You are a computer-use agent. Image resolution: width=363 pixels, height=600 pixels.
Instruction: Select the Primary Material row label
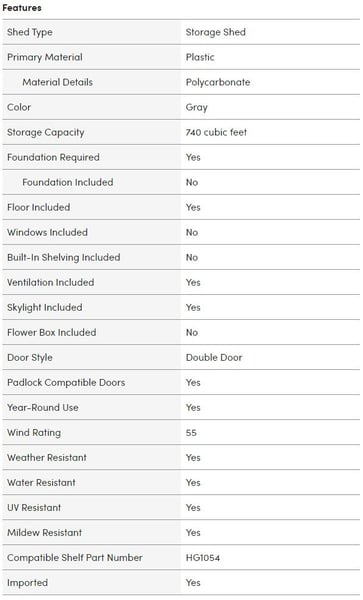point(45,57)
